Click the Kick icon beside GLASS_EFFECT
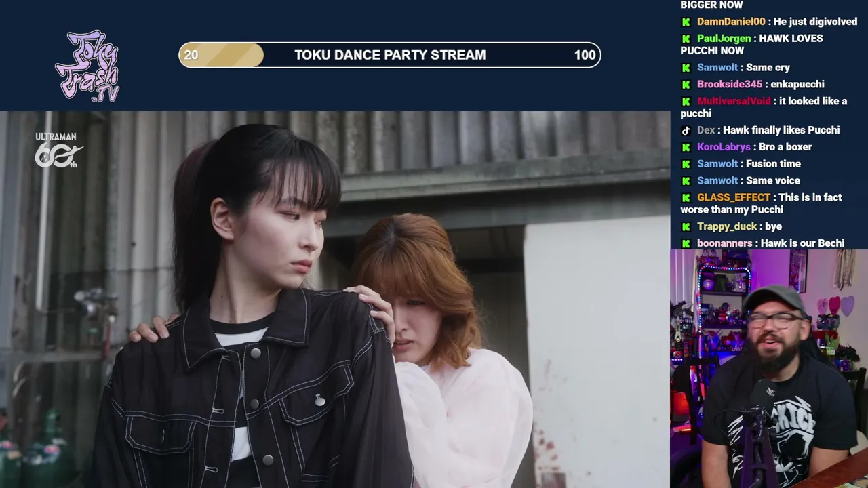 pos(686,198)
